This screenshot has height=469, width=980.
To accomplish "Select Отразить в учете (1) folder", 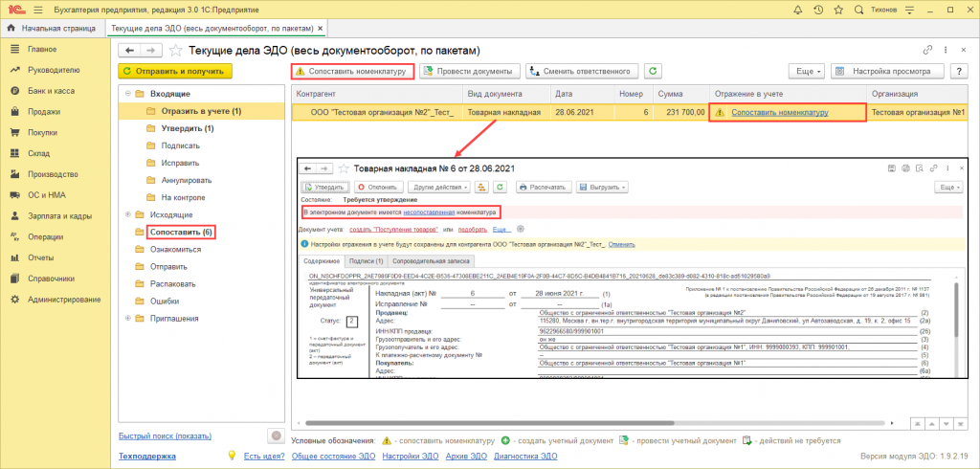I will pos(201,111).
